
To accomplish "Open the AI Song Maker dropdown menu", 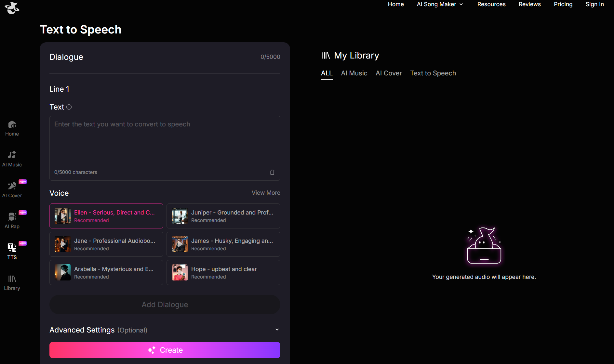I will 440,4.
